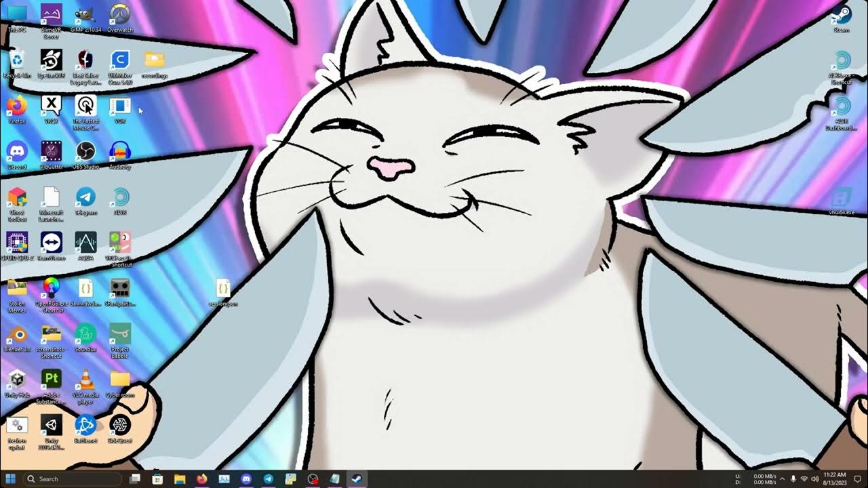
Task: Select Minecraft Launcher file icon
Action: 51,203
